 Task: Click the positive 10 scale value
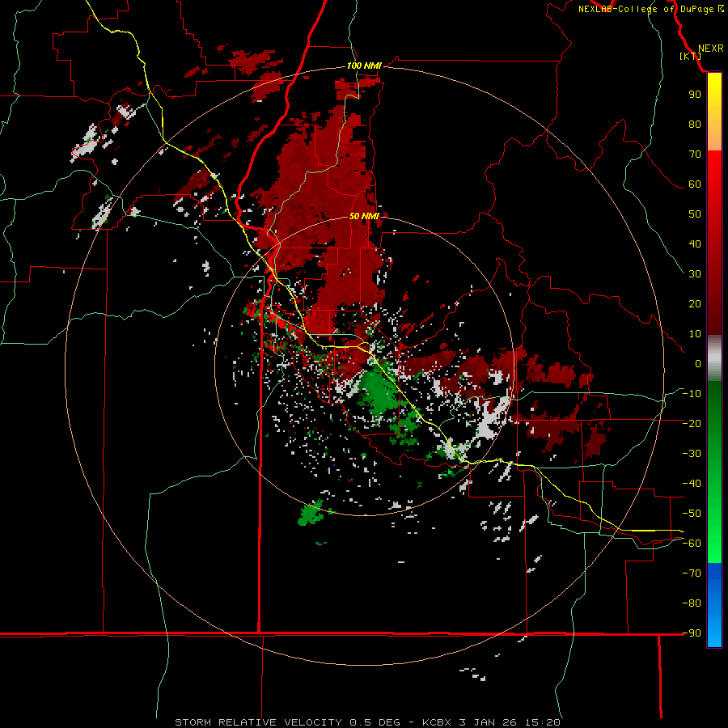[695, 334]
